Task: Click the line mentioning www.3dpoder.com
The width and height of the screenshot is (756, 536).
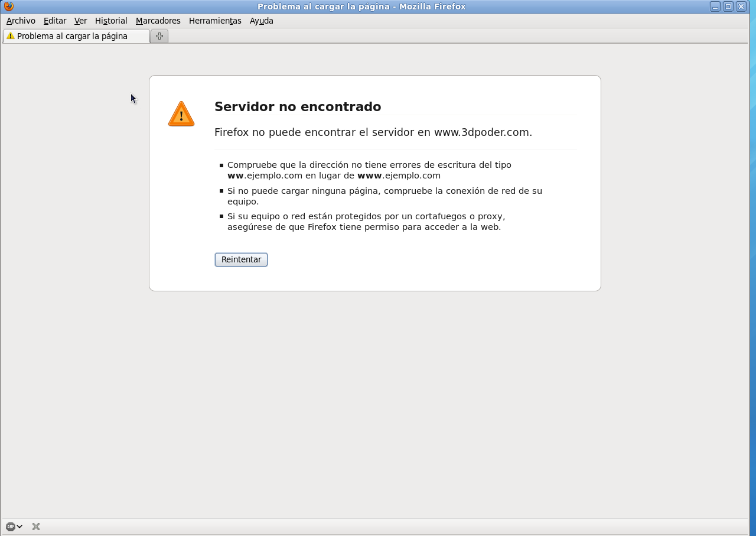Action: coord(373,132)
